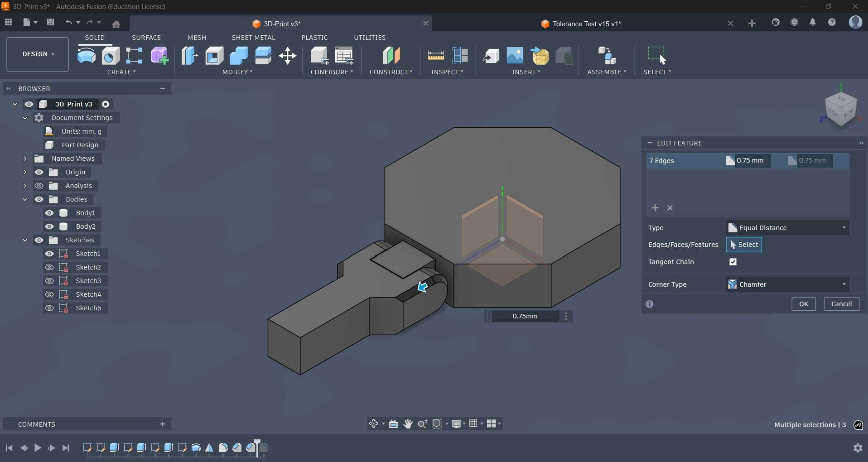Select the Midplane construct icon
The height and width of the screenshot is (462, 868).
pyautogui.click(x=391, y=56)
